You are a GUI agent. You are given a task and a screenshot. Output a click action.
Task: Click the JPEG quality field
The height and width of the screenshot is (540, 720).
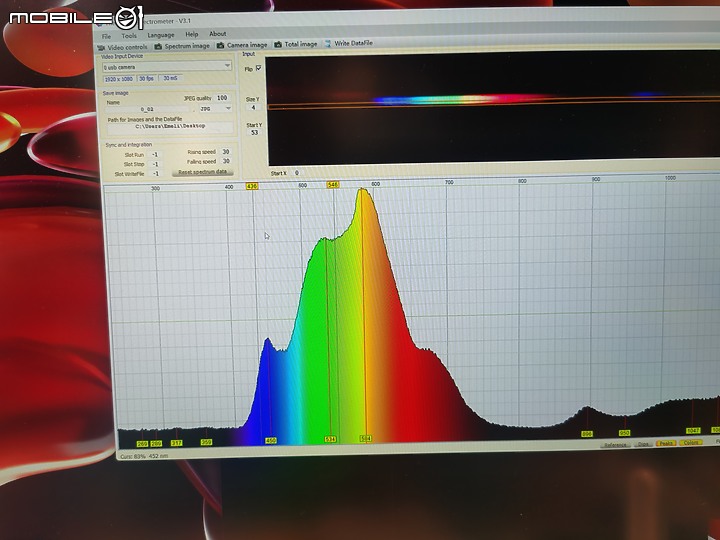click(x=222, y=98)
